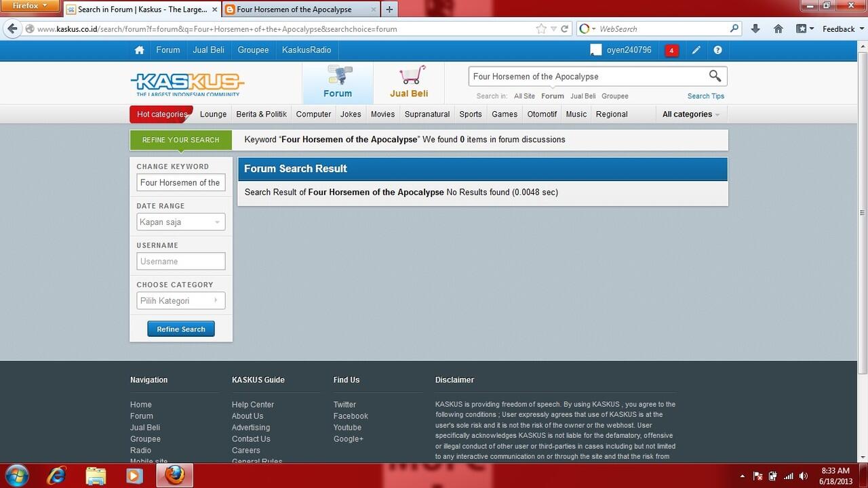Click the KASKUS logo
868x488 pixels.
point(187,84)
